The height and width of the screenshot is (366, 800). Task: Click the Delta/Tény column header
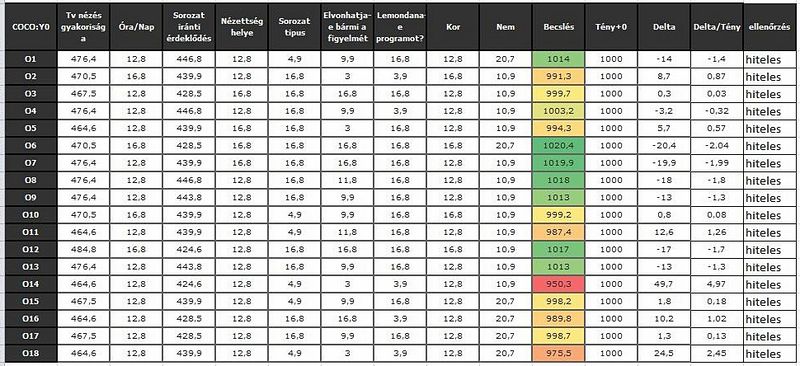(x=716, y=27)
